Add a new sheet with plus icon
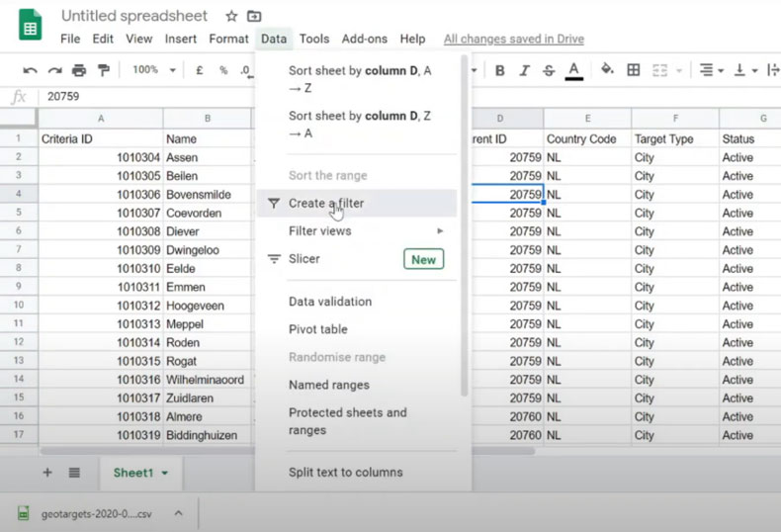The width and height of the screenshot is (781, 532). pyautogui.click(x=46, y=473)
